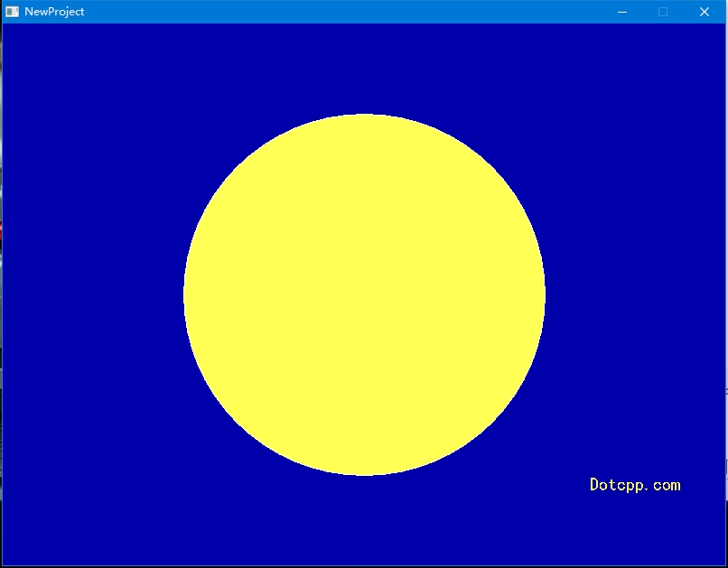The height and width of the screenshot is (568, 728).
Task: Click the rightmost edge of the yellow circle
Action: (x=542, y=294)
